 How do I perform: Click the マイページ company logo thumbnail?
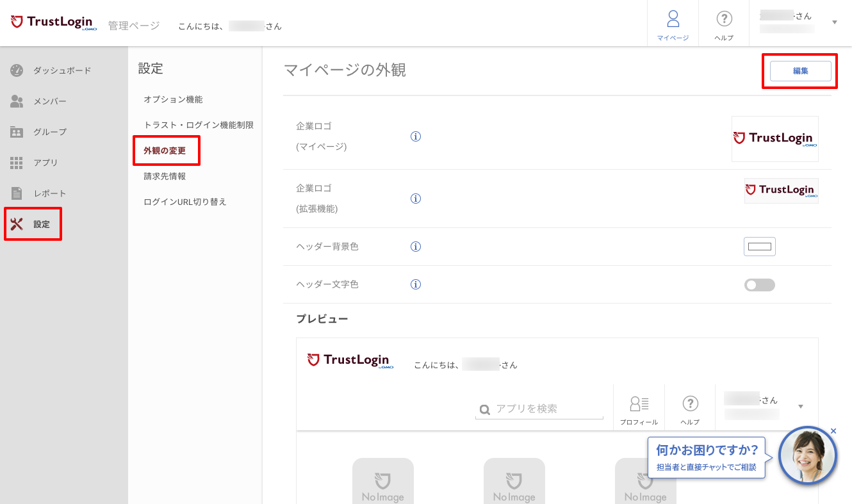775,139
